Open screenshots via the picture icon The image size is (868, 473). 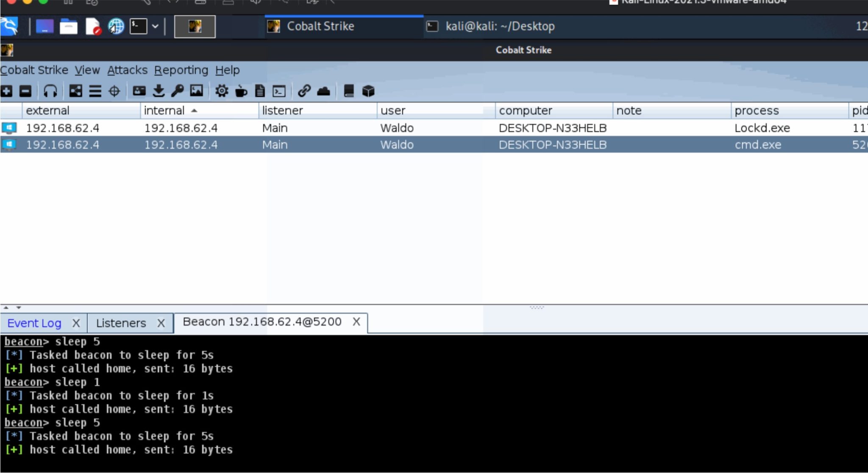pyautogui.click(x=197, y=91)
